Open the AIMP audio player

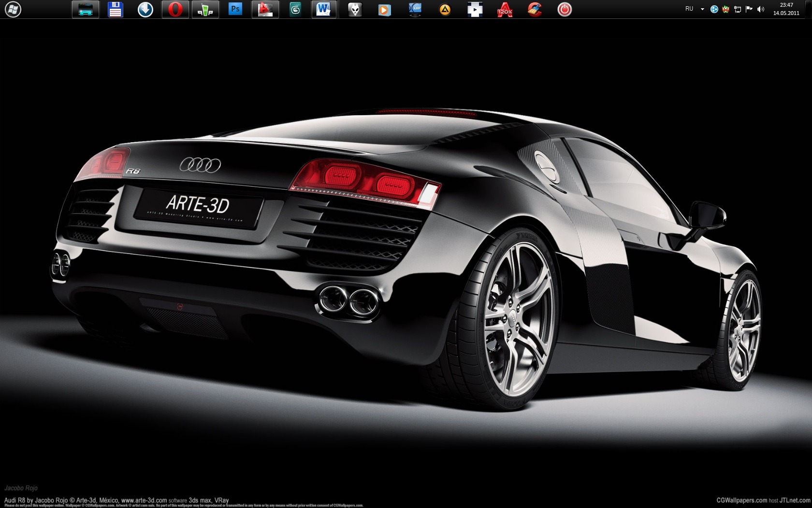445,9
